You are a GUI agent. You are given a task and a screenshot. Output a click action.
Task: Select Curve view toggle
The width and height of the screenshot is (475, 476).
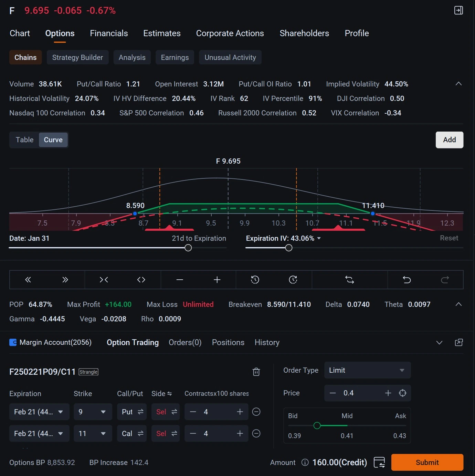pos(53,140)
